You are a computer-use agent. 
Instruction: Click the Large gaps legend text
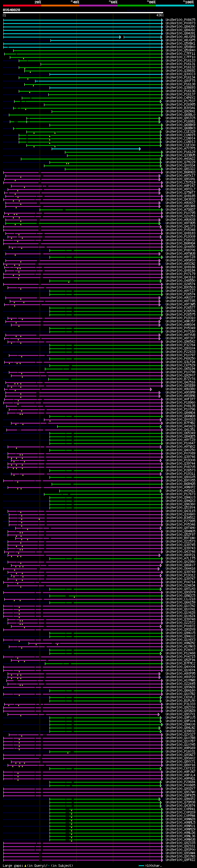pyautogui.click(x=38, y=866)
